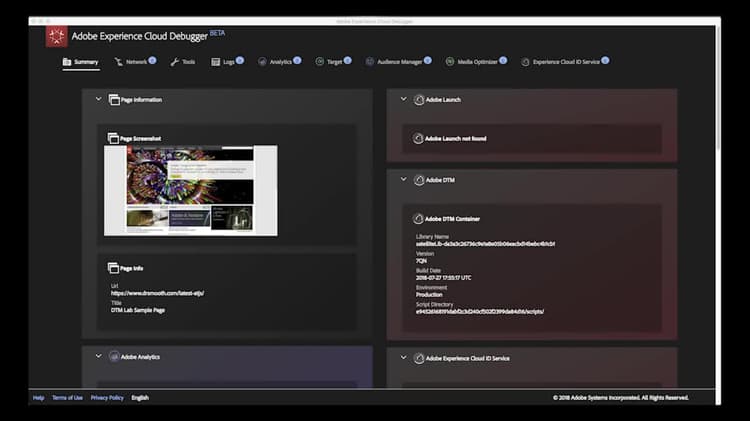750x421 pixels.
Task: Click the Adobe DTM Container icon
Action: 418,219
